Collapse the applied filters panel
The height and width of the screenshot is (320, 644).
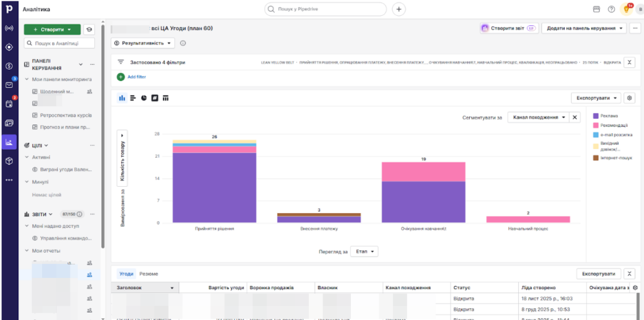click(x=630, y=62)
